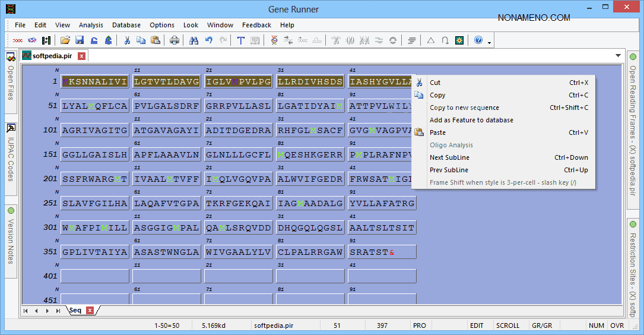Screen dimensions: 644x335
Task: Open the Analysis menu
Action: (x=91, y=25)
